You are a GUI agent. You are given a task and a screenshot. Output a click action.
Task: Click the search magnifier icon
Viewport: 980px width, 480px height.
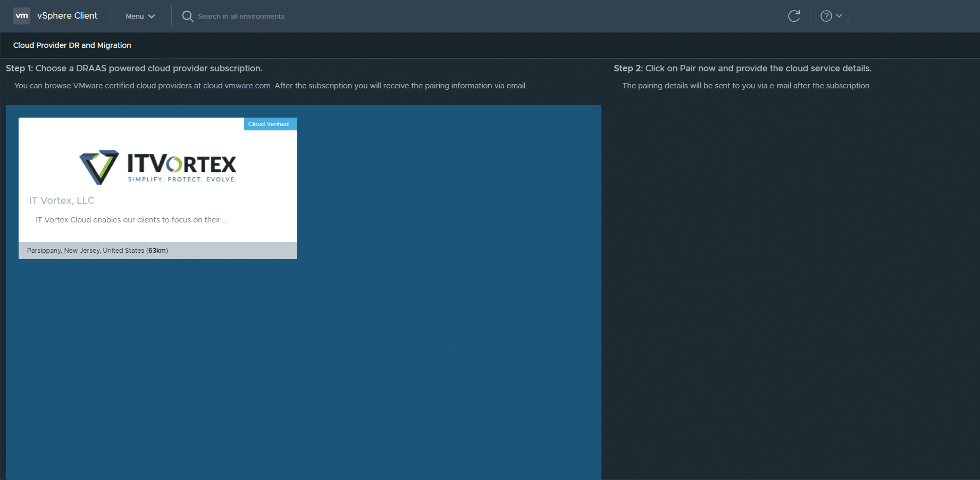pyautogui.click(x=187, y=16)
